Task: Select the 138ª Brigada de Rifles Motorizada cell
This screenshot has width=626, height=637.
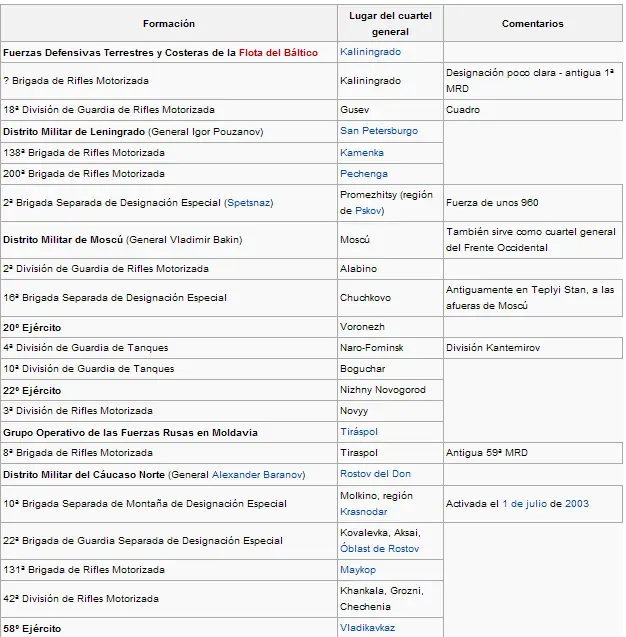Action: 169,153
